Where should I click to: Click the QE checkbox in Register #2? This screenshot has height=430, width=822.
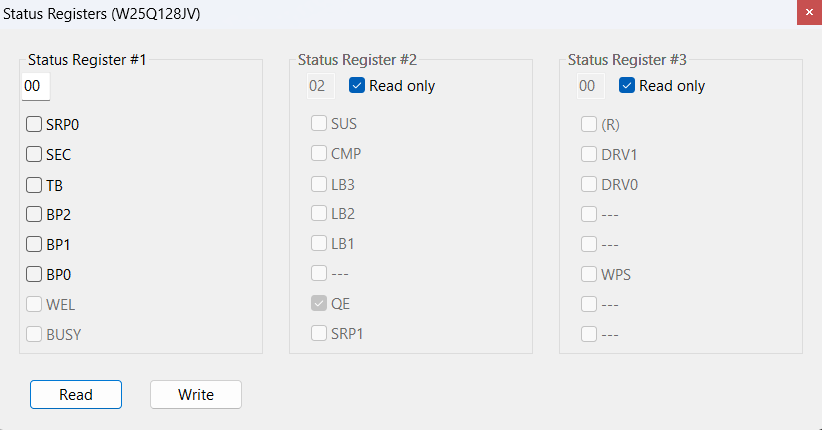point(319,304)
